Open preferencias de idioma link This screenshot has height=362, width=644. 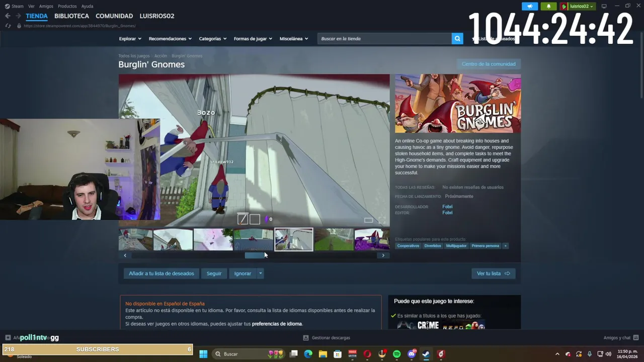(277, 324)
